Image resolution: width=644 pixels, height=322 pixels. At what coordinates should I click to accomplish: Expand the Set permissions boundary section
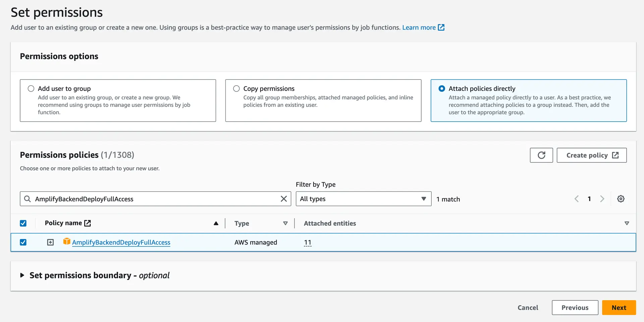pyautogui.click(x=22, y=275)
